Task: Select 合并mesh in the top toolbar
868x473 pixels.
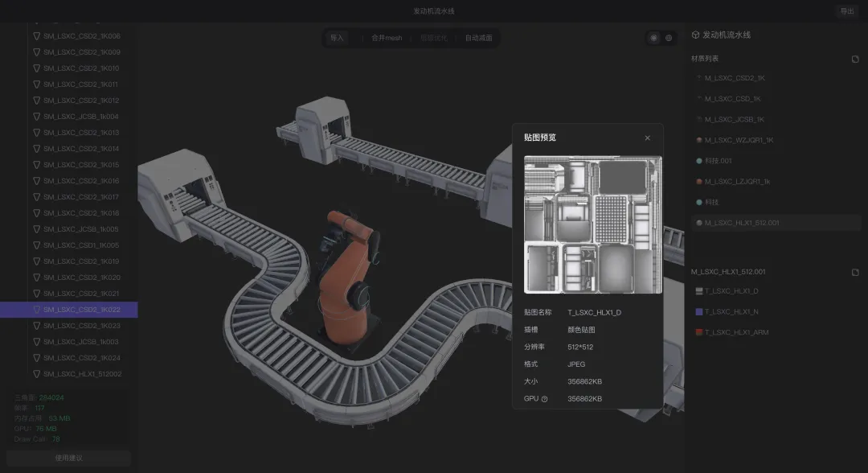Action: 387,39
